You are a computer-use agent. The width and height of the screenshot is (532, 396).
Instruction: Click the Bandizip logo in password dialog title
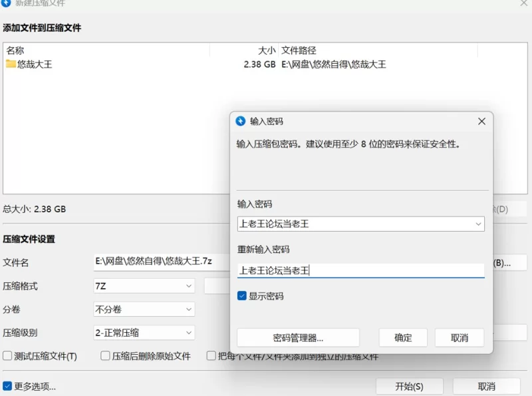[241, 121]
